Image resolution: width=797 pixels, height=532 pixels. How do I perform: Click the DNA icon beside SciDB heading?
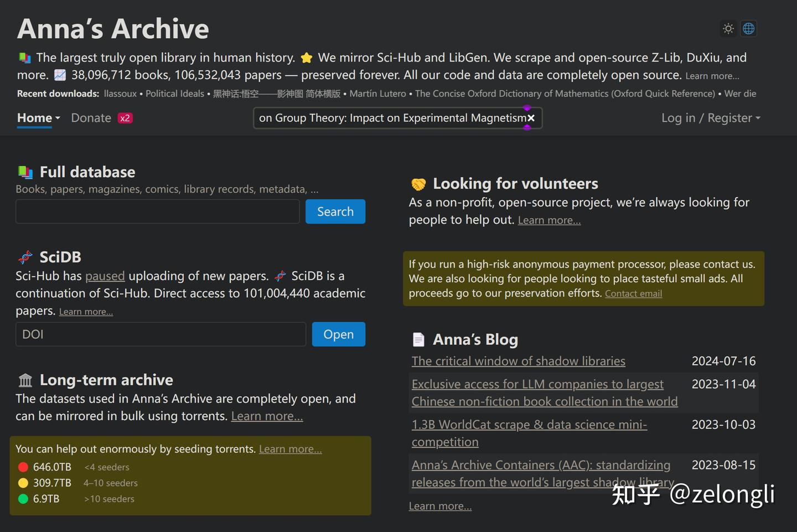(x=25, y=257)
